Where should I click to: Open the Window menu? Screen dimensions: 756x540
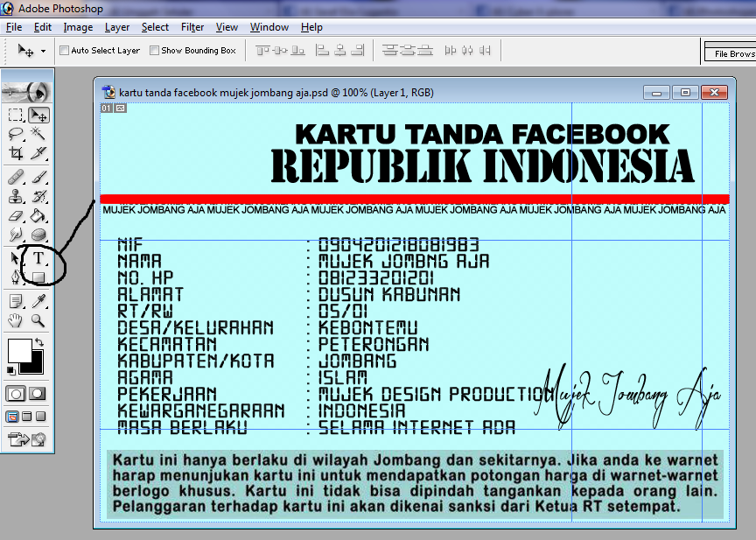pyautogui.click(x=269, y=27)
